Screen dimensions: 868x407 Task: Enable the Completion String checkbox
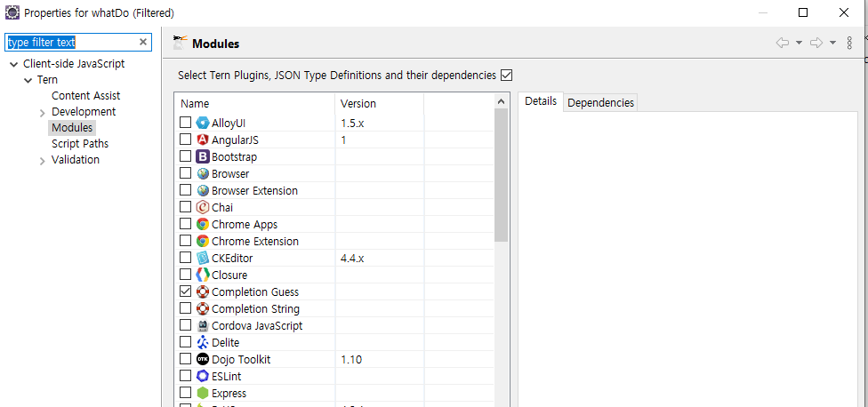(186, 308)
